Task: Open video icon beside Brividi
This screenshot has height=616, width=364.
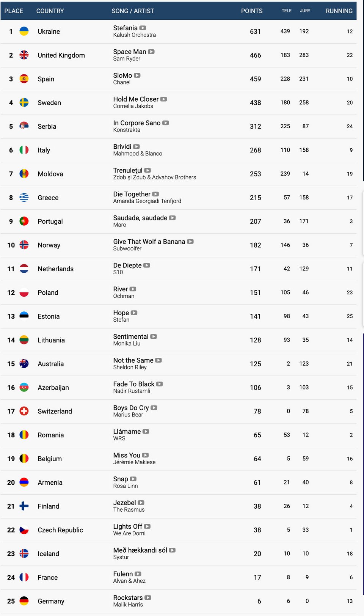Action: pyautogui.click(x=136, y=147)
